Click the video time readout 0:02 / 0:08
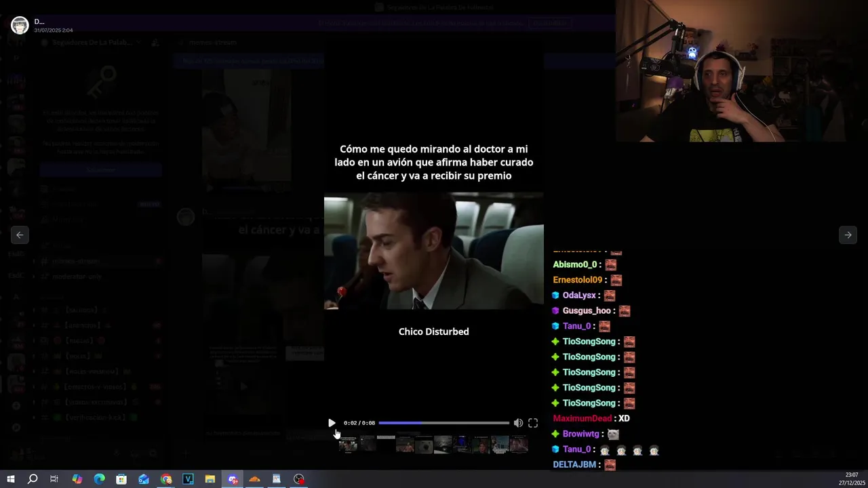868x488 pixels. click(359, 423)
